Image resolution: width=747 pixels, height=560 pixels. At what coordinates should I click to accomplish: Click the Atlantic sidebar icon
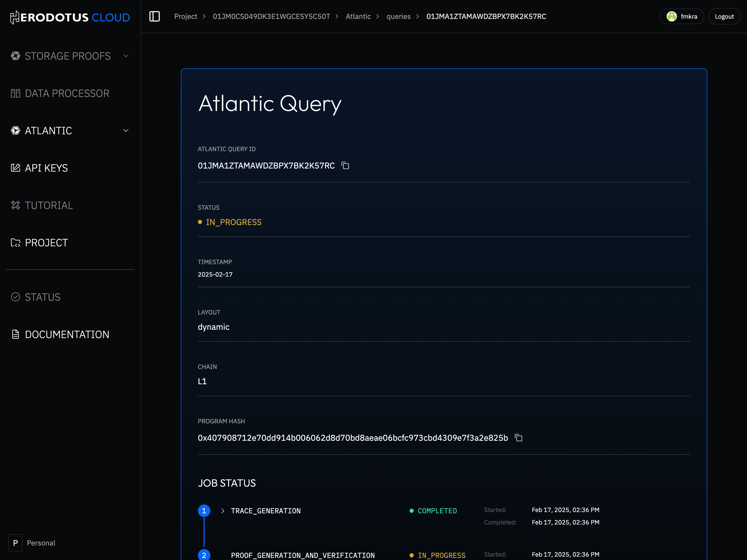tap(16, 131)
